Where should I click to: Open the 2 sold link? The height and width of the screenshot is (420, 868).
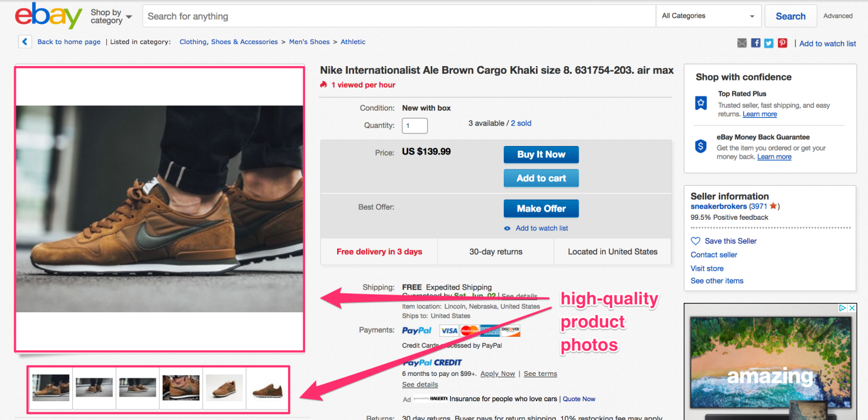pyautogui.click(x=521, y=123)
